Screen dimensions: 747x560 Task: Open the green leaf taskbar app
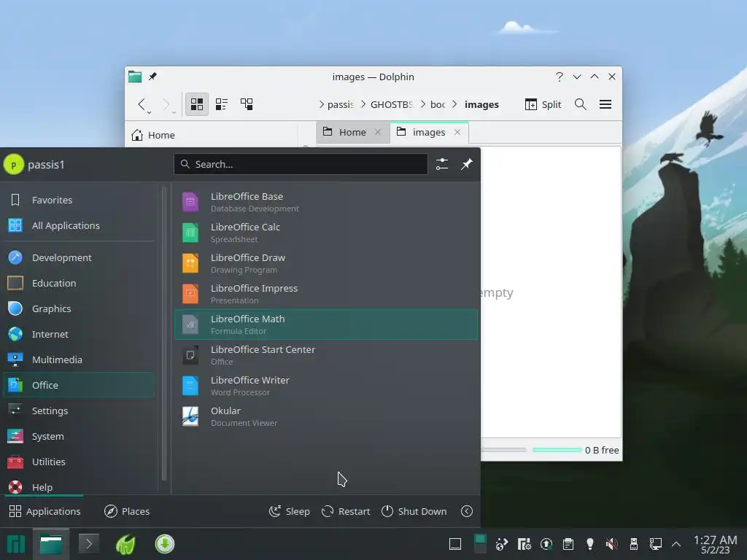[x=125, y=544]
